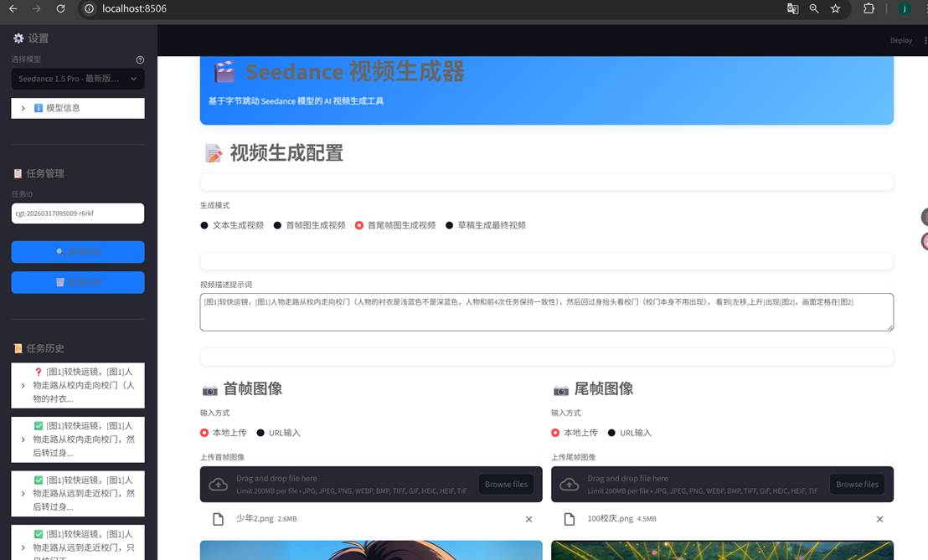Image resolution: width=928 pixels, height=560 pixels.
Task: Click the help question mark beside 选择模型
Action: [x=140, y=59]
